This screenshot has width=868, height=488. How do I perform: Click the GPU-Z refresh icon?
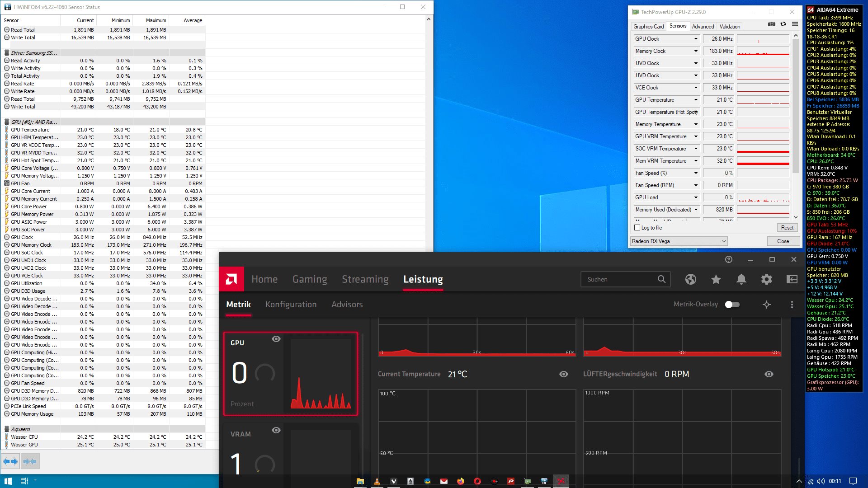(x=783, y=24)
